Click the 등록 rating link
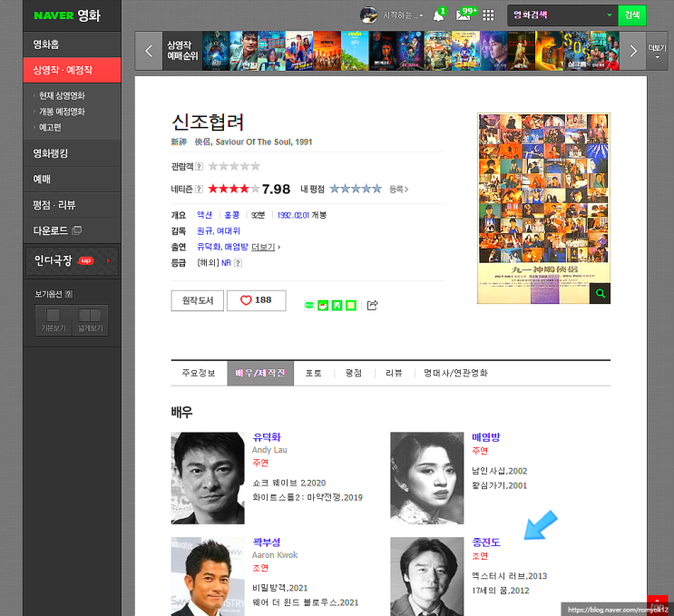674x616 pixels. 398,189
